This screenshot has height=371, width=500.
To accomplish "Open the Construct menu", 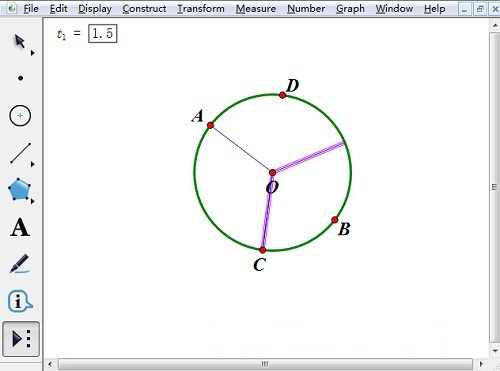I will click(144, 9).
